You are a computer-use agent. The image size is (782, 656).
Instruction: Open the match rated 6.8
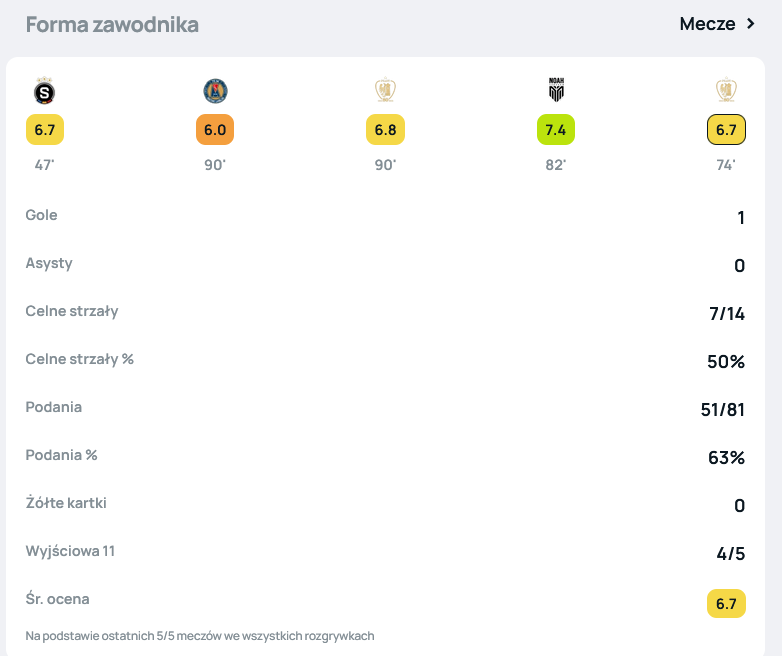pyautogui.click(x=385, y=130)
